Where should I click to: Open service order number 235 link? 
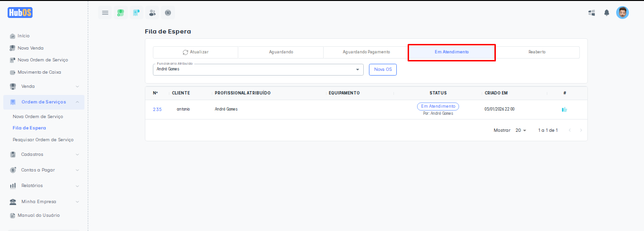point(157,110)
